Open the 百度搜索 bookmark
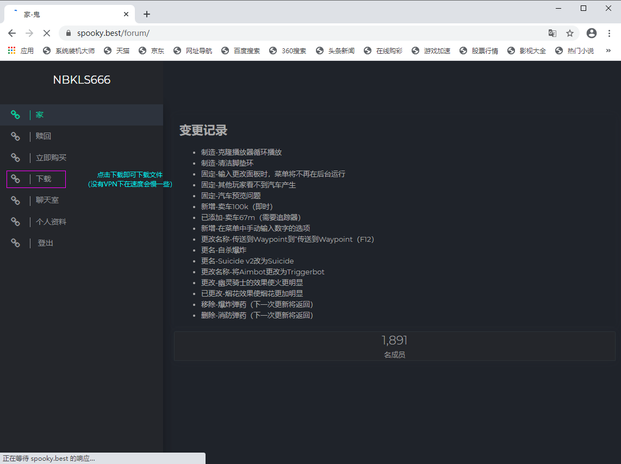The image size is (621, 464). coord(240,51)
